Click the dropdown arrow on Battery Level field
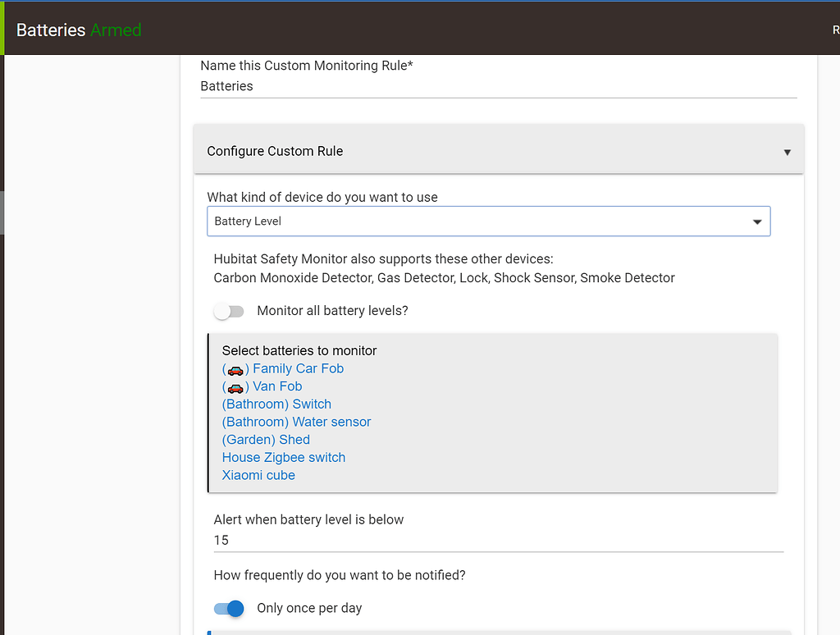 (x=756, y=221)
